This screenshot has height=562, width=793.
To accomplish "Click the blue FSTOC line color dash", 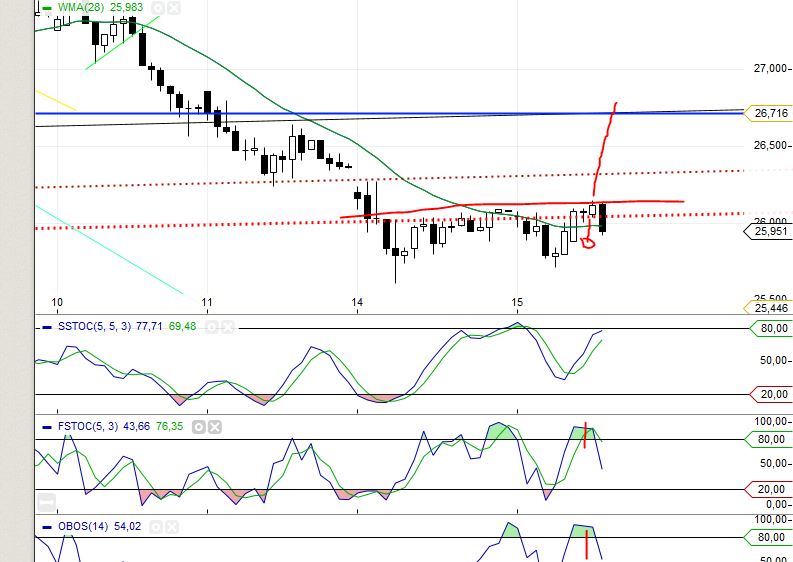I will click(x=47, y=427).
